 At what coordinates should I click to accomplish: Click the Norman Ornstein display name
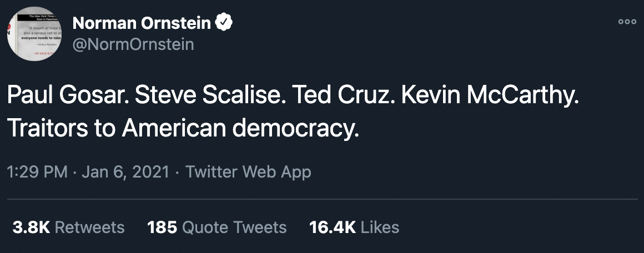[x=142, y=23]
